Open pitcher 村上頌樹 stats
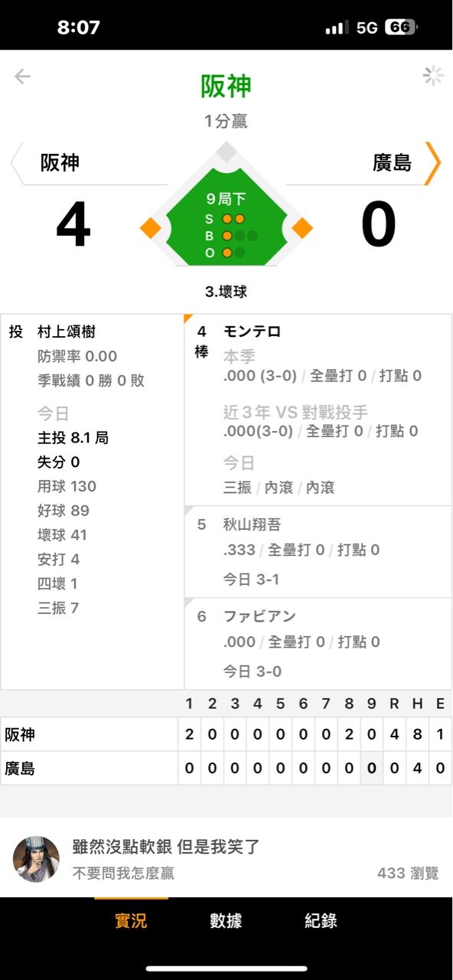This screenshot has height=980, width=453. 93,501
